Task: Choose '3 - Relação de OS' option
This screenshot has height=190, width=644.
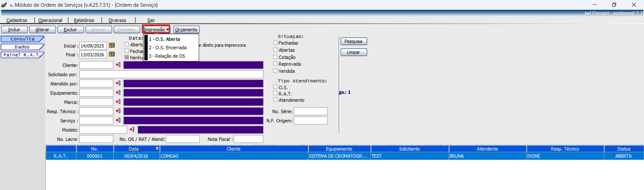Action: click(x=167, y=56)
